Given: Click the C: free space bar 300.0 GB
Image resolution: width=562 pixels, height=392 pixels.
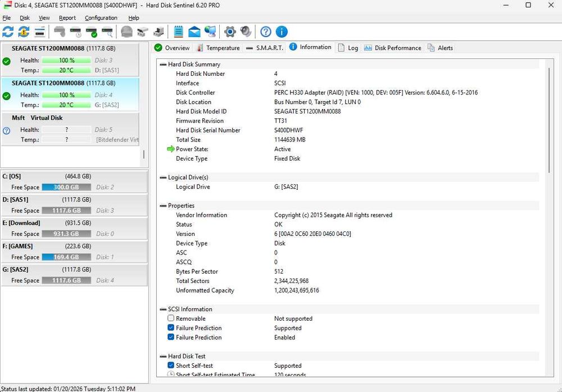Looking at the screenshot, I should tap(66, 187).
